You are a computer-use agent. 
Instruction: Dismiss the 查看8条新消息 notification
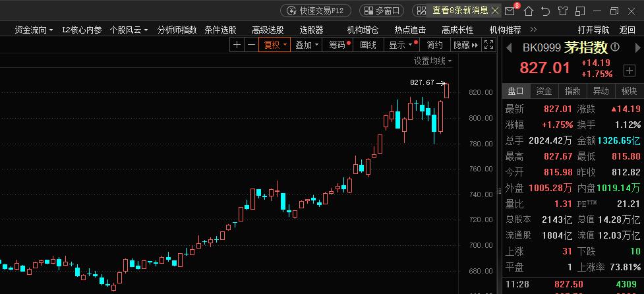[495, 11]
